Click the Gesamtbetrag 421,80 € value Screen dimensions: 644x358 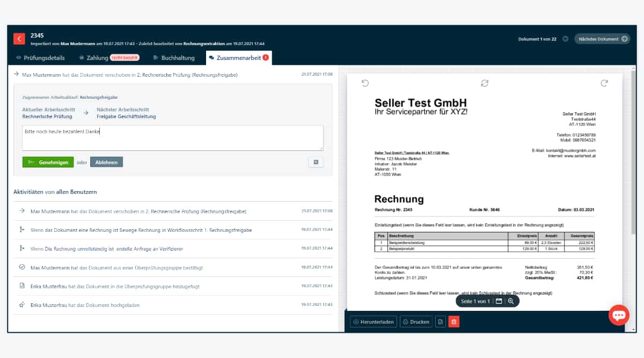(584, 278)
